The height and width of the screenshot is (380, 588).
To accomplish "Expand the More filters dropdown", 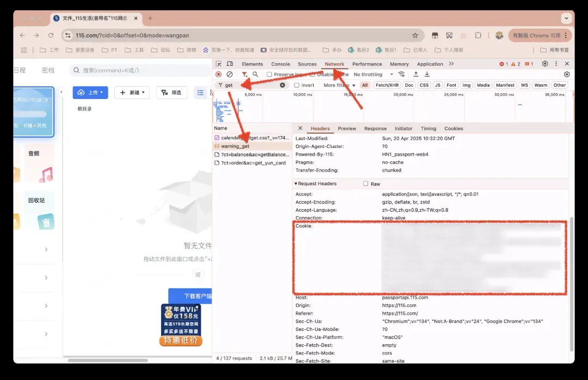I will point(339,85).
